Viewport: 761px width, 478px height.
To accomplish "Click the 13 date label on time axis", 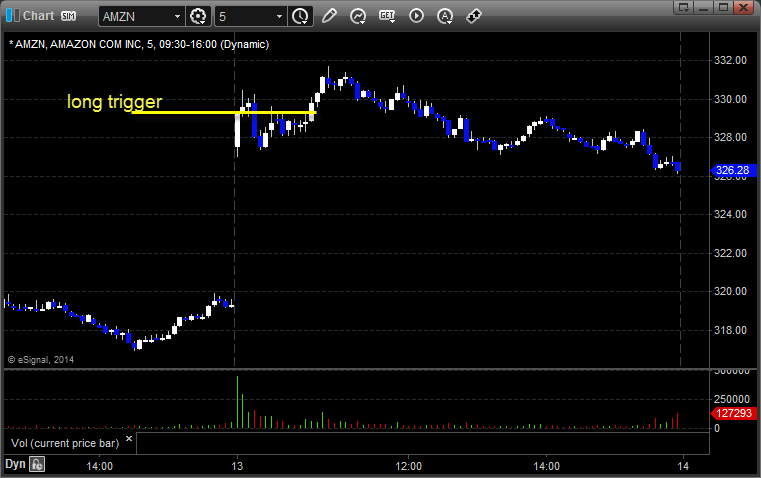I will tap(237, 466).
